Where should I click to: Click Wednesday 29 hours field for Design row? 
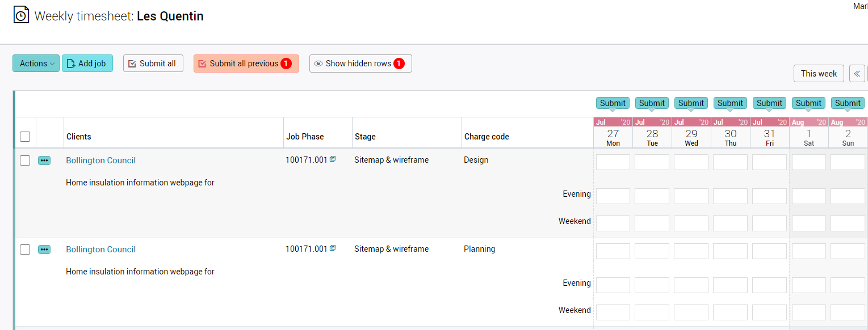[x=691, y=162]
